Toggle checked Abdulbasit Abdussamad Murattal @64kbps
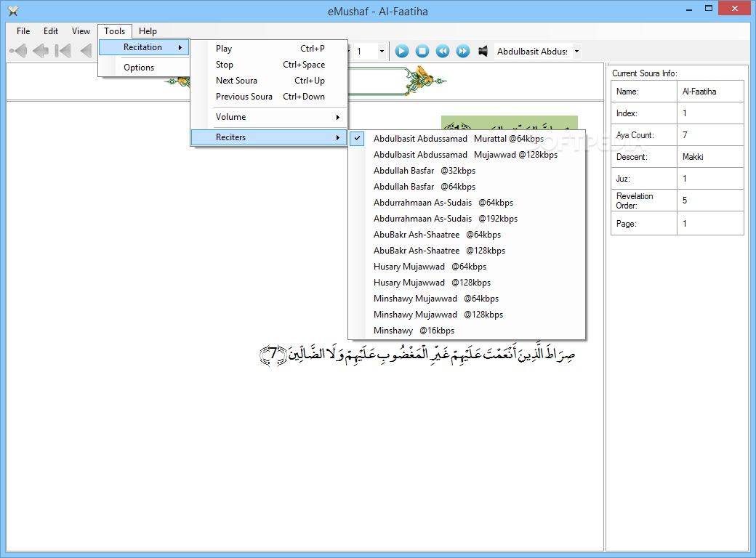This screenshot has height=558, width=756. [467, 139]
